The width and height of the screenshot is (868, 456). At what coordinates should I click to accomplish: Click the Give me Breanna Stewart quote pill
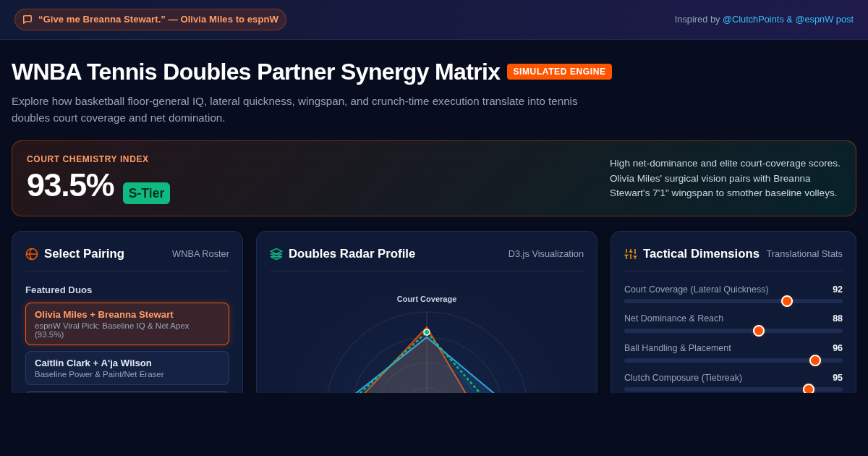point(150,20)
